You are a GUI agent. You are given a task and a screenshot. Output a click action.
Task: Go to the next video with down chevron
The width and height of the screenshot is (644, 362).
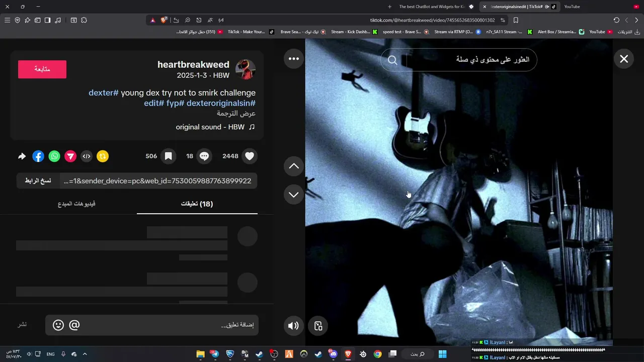point(294,195)
